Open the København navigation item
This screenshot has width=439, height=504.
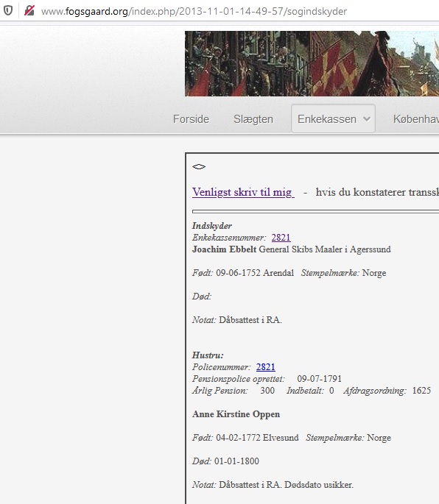pyautogui.click(x=416, y=119)
